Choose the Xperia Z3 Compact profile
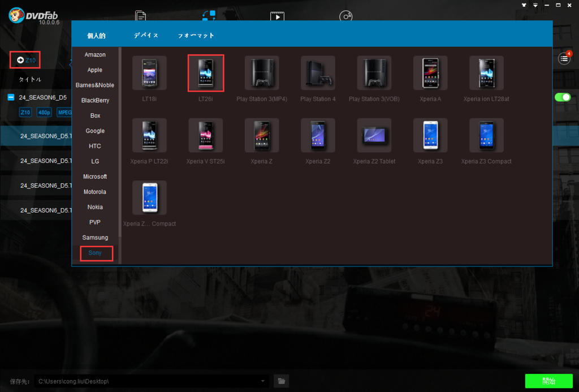The image size is (579, 392). click(x=486, y=136)
